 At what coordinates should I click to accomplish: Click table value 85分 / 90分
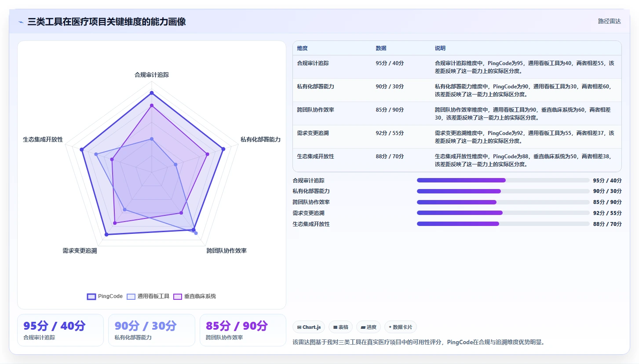click(390, 110)
